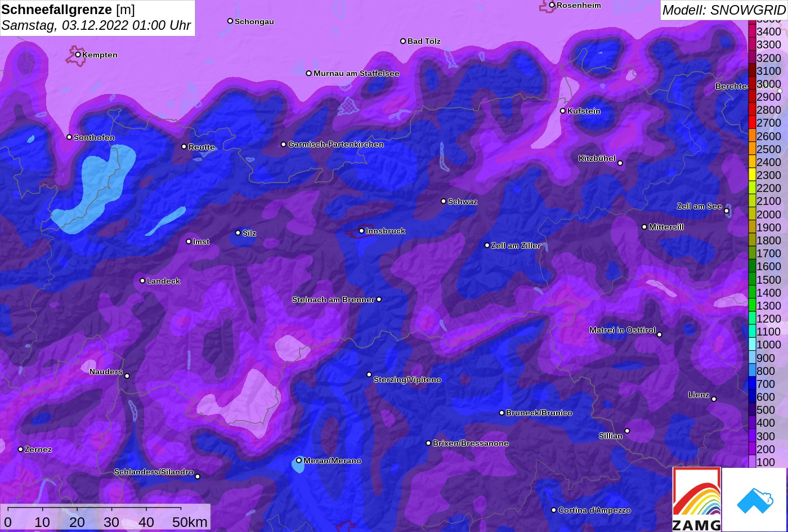Click the Silz marker dot
788x532 pixels.
click(x=238, y=233)
